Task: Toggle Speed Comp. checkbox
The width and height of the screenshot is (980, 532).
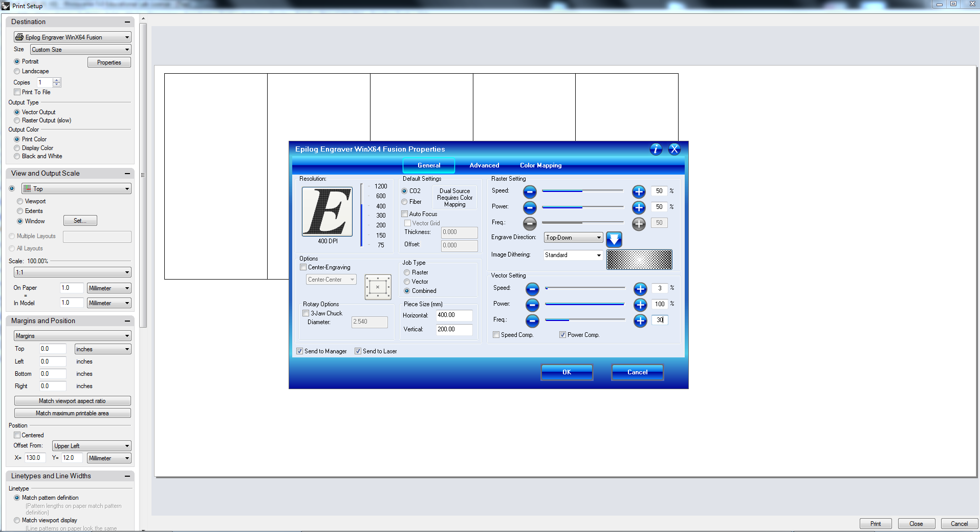Action: tap(496, 335)
